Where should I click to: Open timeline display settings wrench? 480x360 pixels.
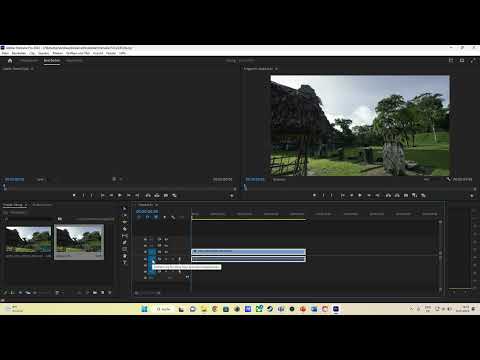tap(173, 217)
